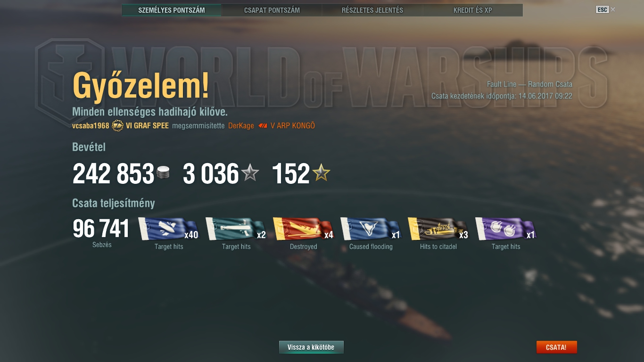Click the grey XP star icon
Screen dimensions: 644x362
click(x=250, y=173)
